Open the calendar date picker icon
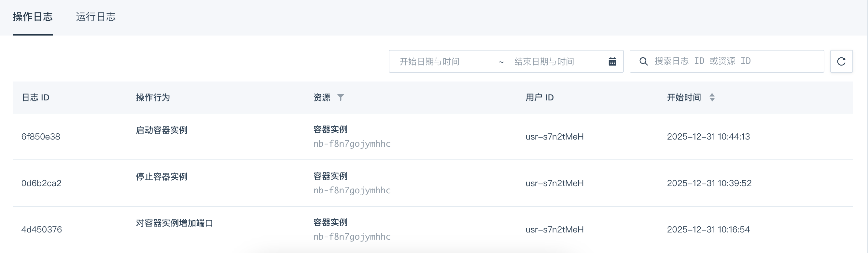This screenshot has height=253, width=868. click(612, 61)
